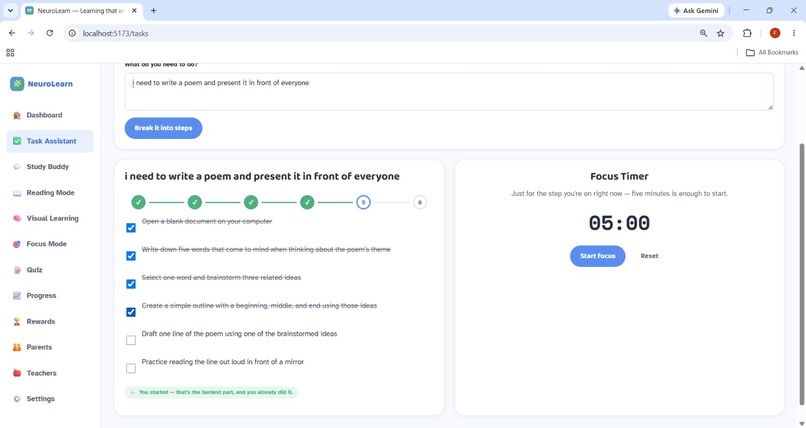Viewport: 806px width, 428px height.
Task: Uncheck 'Select one word and brainstorm' step
Action: click(131, 284)
